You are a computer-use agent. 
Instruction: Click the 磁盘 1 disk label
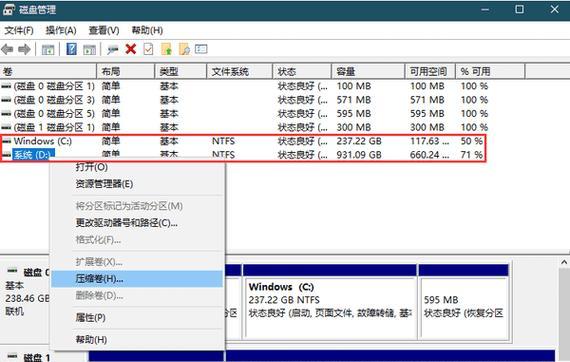37,358
